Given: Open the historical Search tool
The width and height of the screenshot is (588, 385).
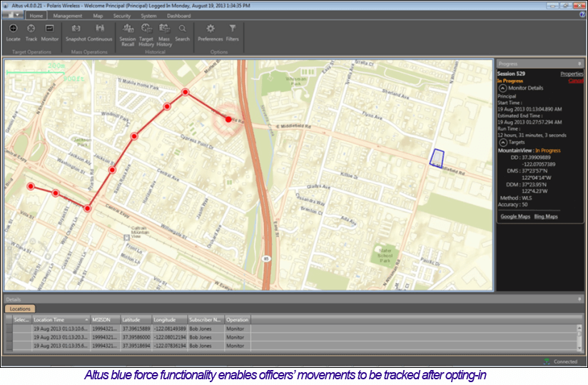Looking at the screenshot, I should coord(182,33).
